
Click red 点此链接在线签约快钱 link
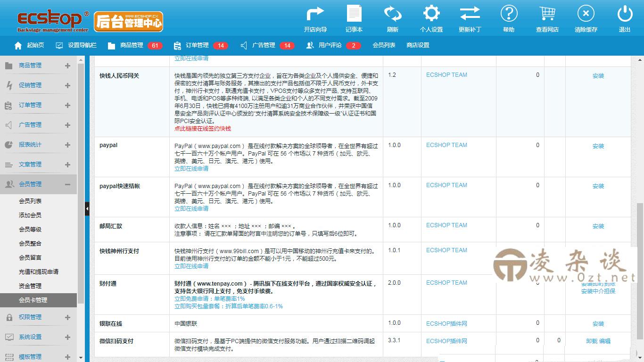click(x=203, y=129)
